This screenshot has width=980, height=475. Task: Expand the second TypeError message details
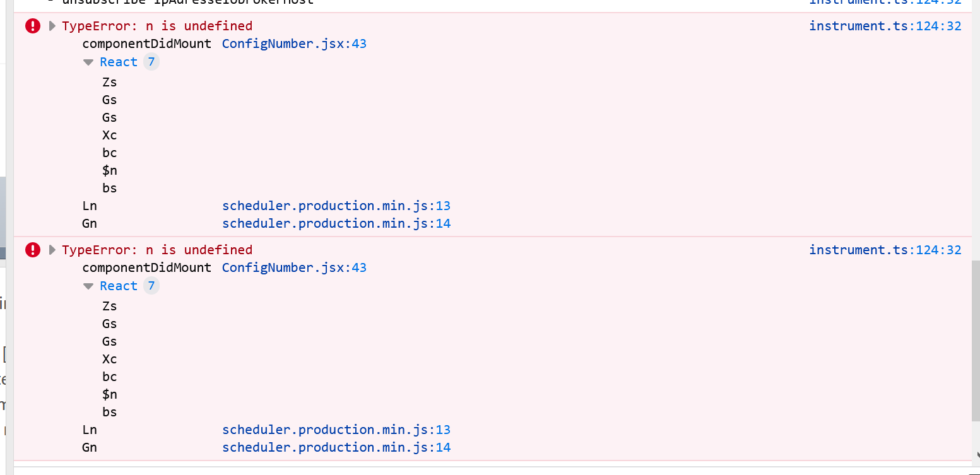point(52,250)
